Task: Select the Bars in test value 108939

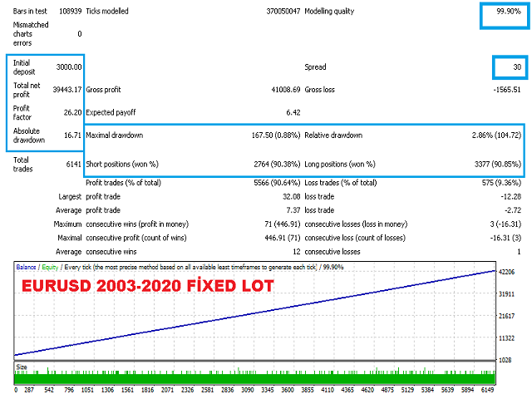Action: (70, 11)
